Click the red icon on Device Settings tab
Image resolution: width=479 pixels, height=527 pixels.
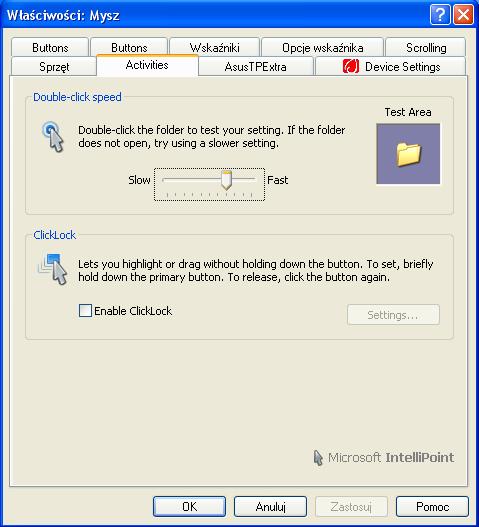351,66
